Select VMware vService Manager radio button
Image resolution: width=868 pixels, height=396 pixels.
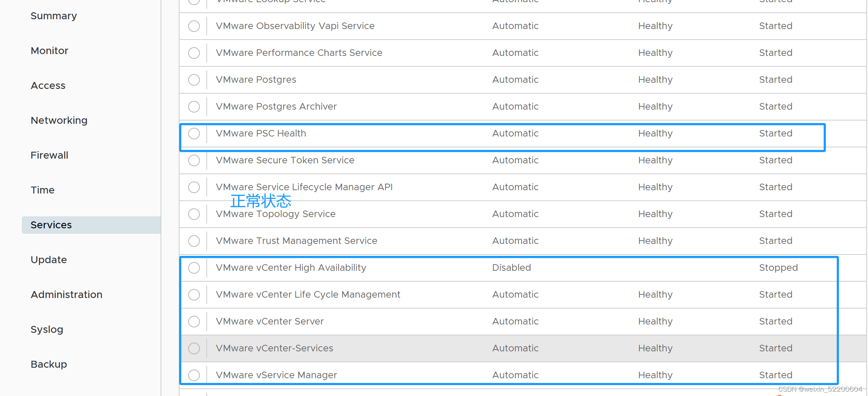194,375
